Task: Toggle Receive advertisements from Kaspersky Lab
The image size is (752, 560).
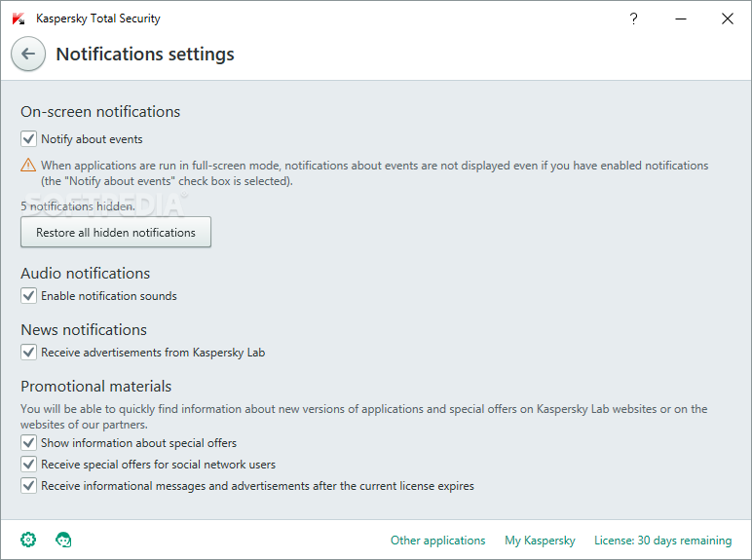Action: pyautogui.click(x=28, y=353)
